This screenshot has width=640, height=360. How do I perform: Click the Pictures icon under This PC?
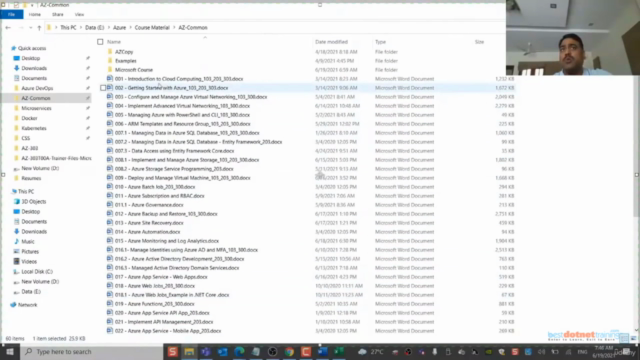point(17,251)
